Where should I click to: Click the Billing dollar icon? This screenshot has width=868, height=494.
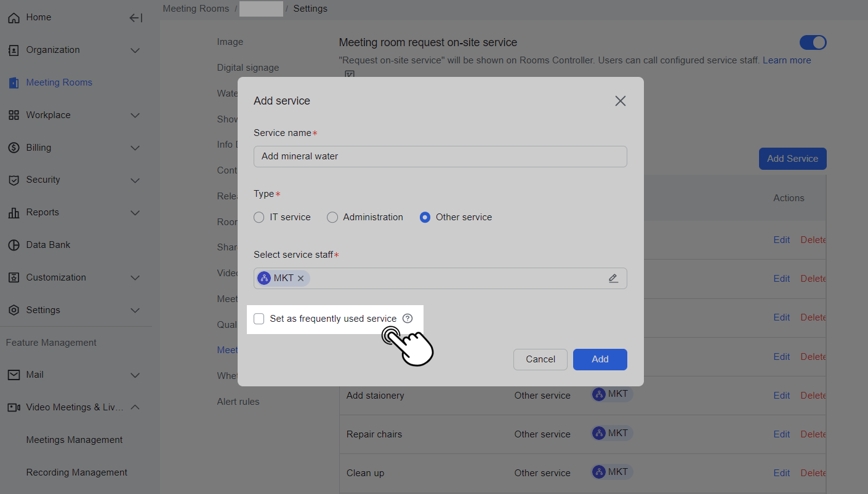pyautogui.click(x=14, y=148)
